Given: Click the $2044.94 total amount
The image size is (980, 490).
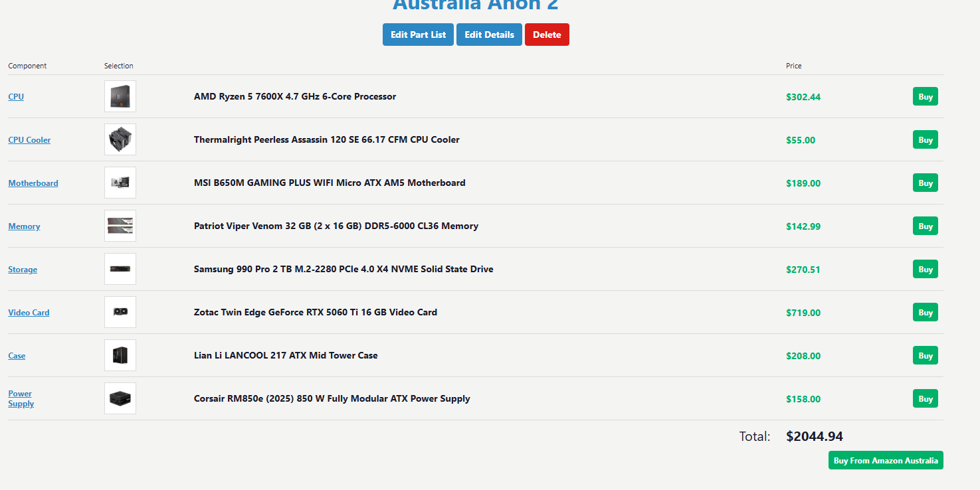Looking at the screenshot, I should pyautogui.click(x=815, y=436).
